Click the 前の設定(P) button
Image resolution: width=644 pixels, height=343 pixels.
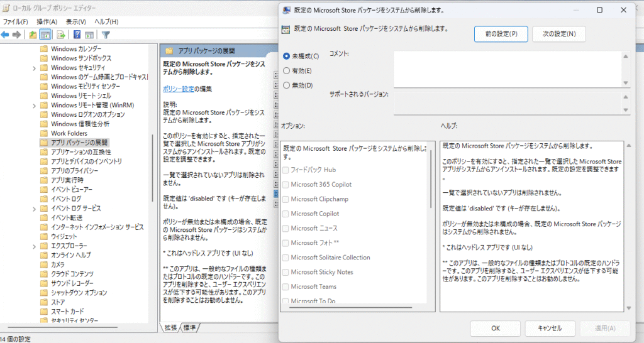tap(501, 34)
